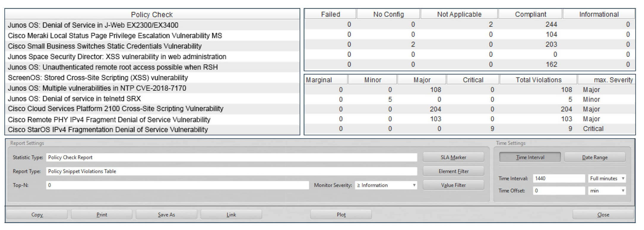
Task: Click the Top-N input field
Action: 178,185
